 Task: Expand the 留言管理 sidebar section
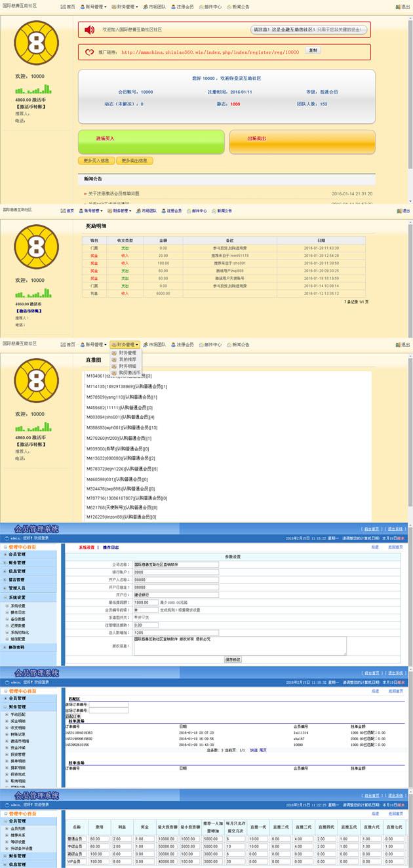[18, 580]
